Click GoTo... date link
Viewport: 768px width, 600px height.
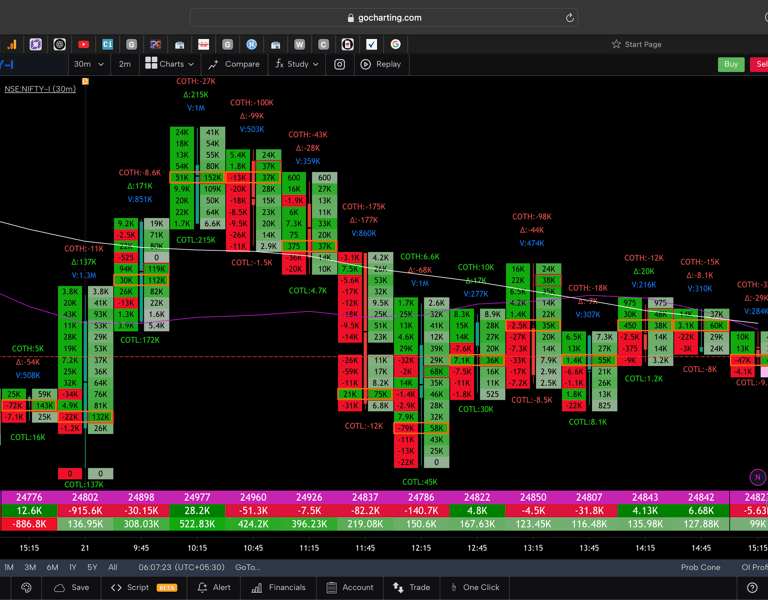point(247,567)
